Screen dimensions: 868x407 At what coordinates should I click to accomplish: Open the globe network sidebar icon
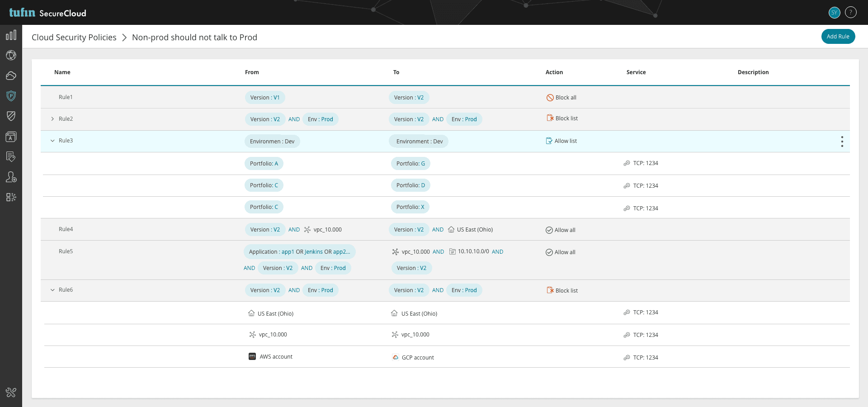pyautogui.click(x=11, y=55)
